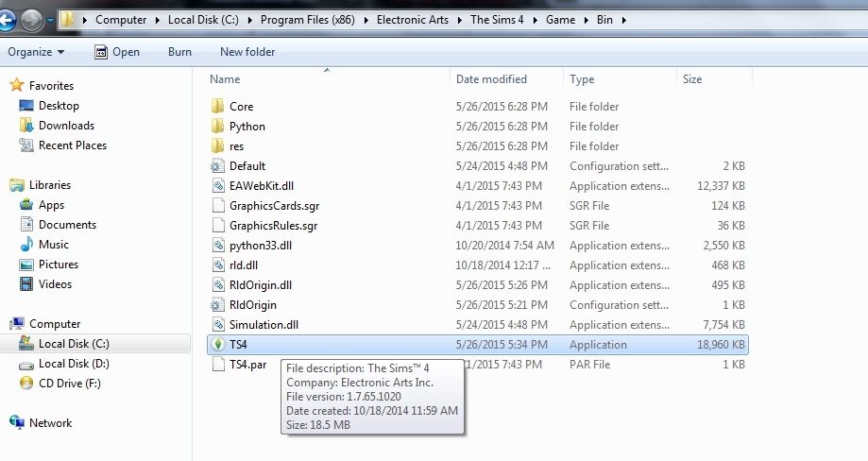The image size is (868, 461).
Task: Click the Network icon in sidebar
Action: [x=17, y=422]
